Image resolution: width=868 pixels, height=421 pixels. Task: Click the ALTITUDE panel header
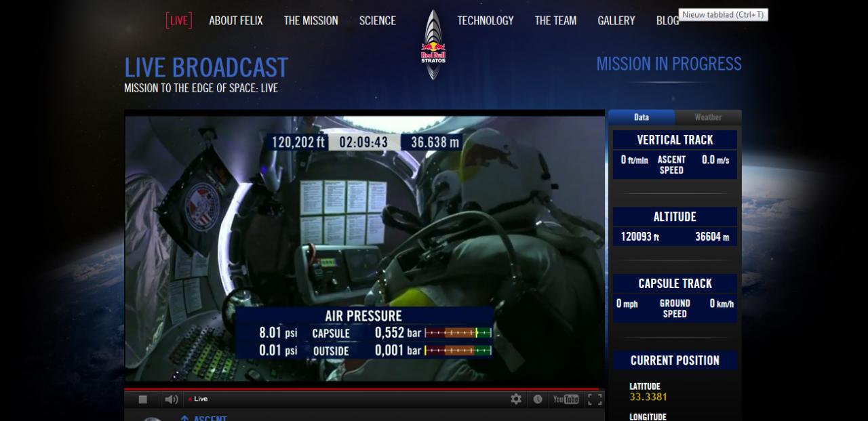click(x=675, y=217)
